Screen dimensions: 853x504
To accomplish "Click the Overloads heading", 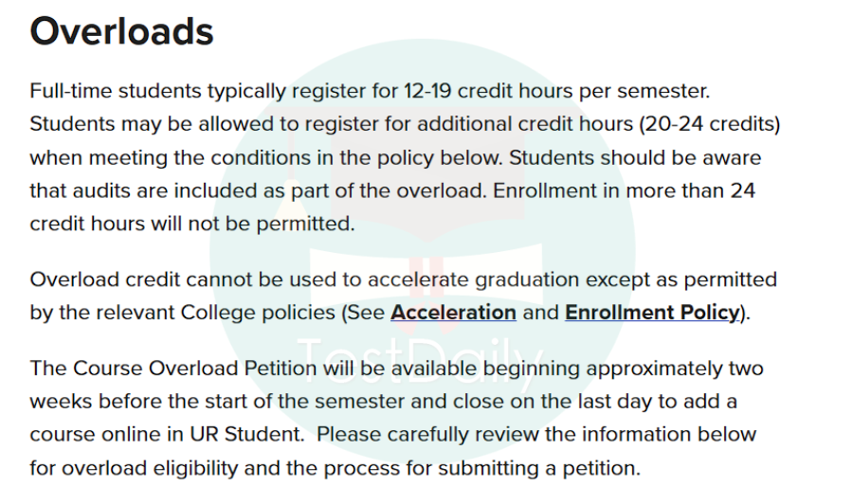I will click(x=122, y=31).
